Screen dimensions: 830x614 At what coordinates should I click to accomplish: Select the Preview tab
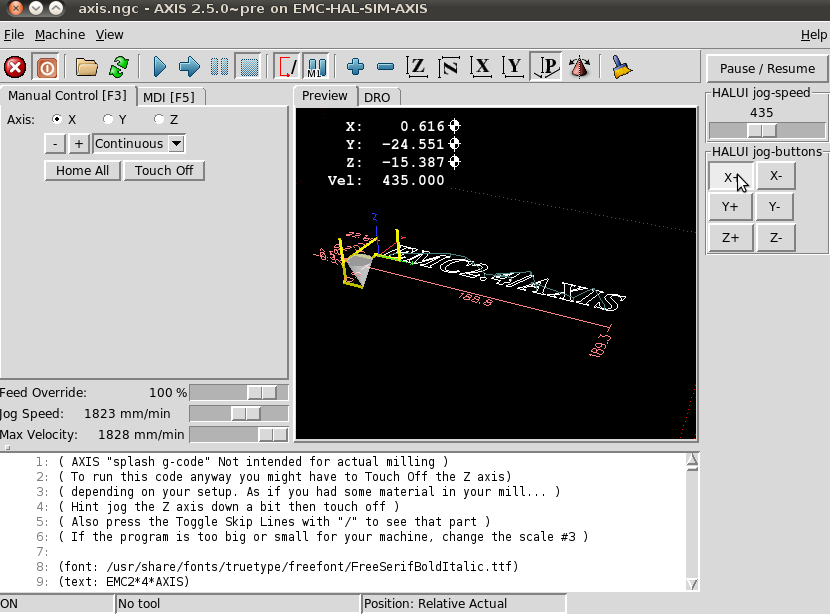pyautogui.click(x=324, y=96)
